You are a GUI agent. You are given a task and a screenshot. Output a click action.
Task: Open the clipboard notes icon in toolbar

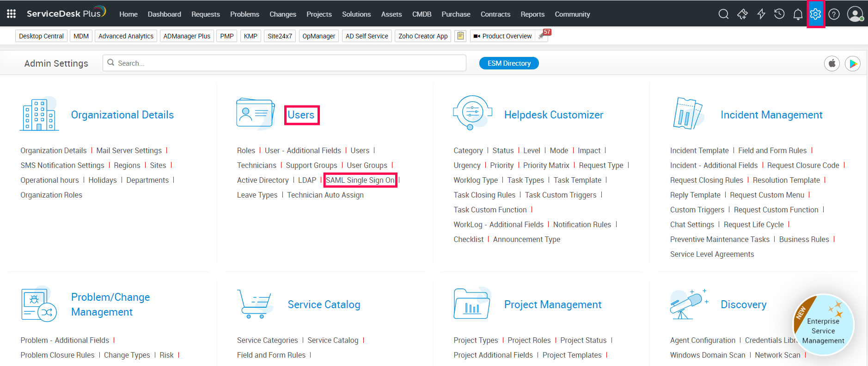click(460, 36)
